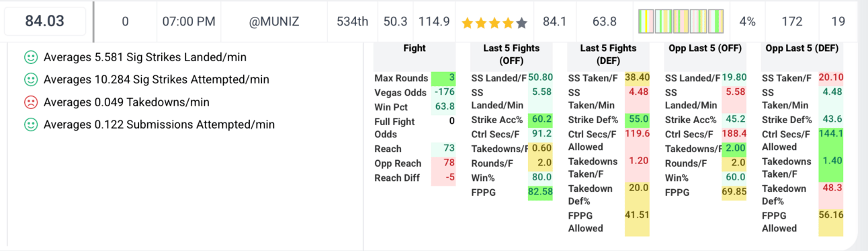
Task: Click the red frown icon beside Takedowns/min
Action: [x=30, y=102]
